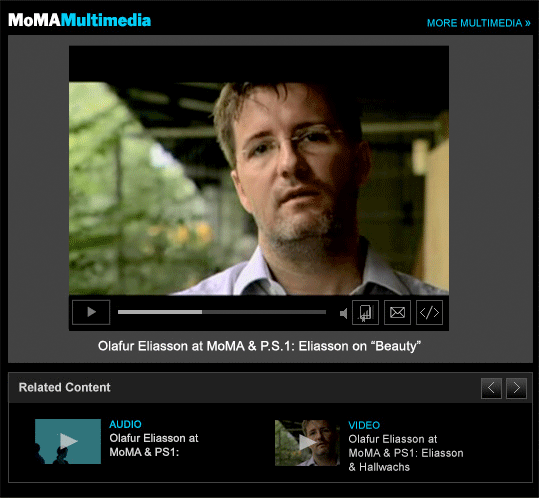
Task: Email this video via envelope icon
Action: tap(397, 312)
